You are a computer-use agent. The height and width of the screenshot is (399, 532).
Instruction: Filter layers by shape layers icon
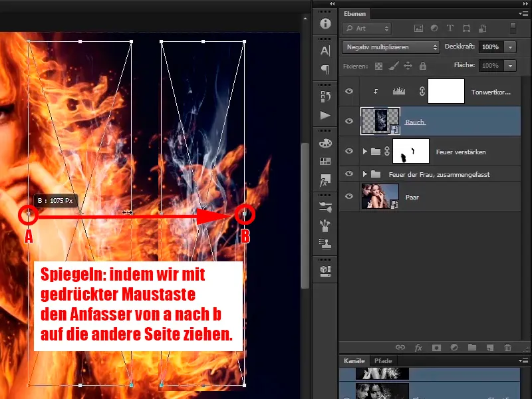467,29
